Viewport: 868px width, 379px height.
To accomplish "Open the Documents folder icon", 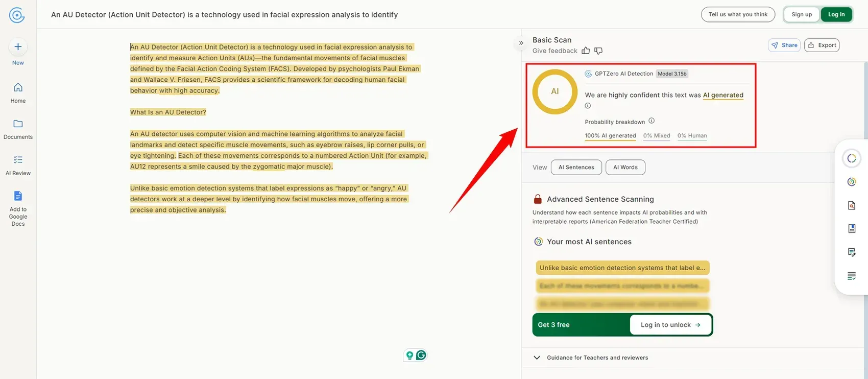I will (x=18, y=124).
